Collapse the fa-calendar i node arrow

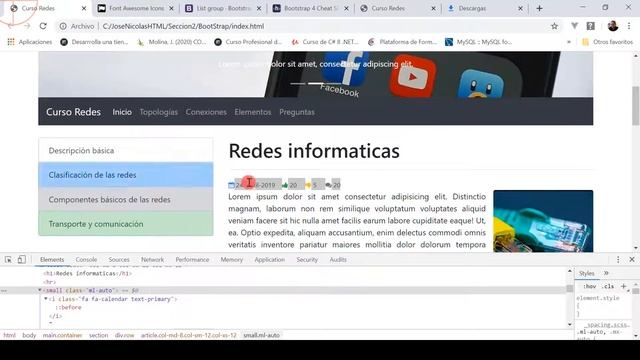tap(46, 299)
